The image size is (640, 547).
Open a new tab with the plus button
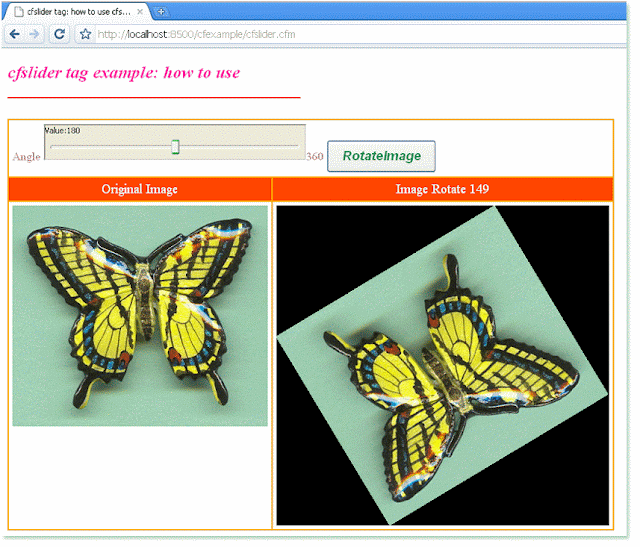coord(162,12)
